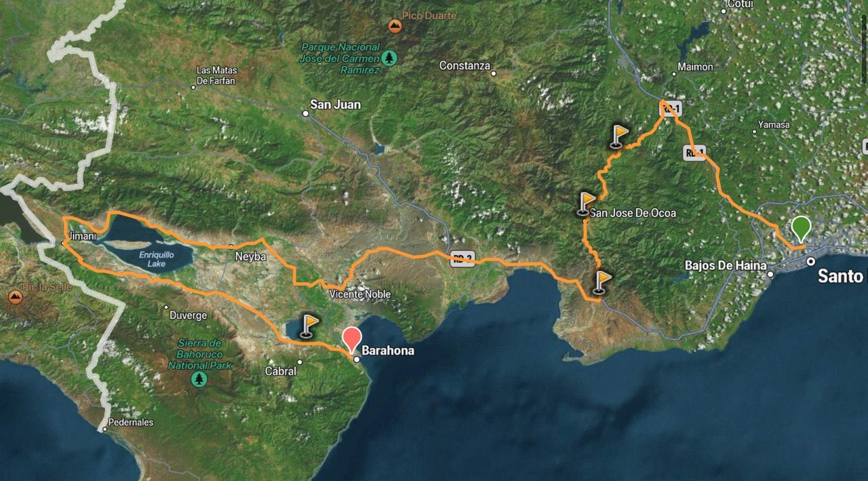Click the Las Matas De Farfan marker
This screenshot has width=868, height=481.
tap(192, 86)
